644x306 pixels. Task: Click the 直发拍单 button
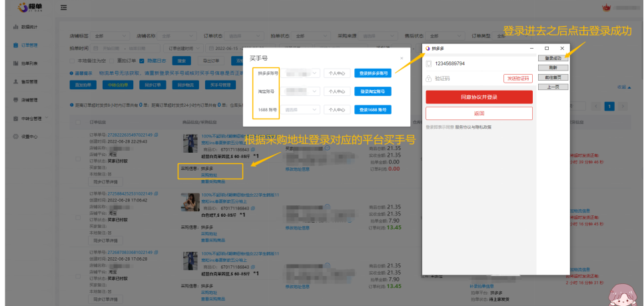(83, 85)
